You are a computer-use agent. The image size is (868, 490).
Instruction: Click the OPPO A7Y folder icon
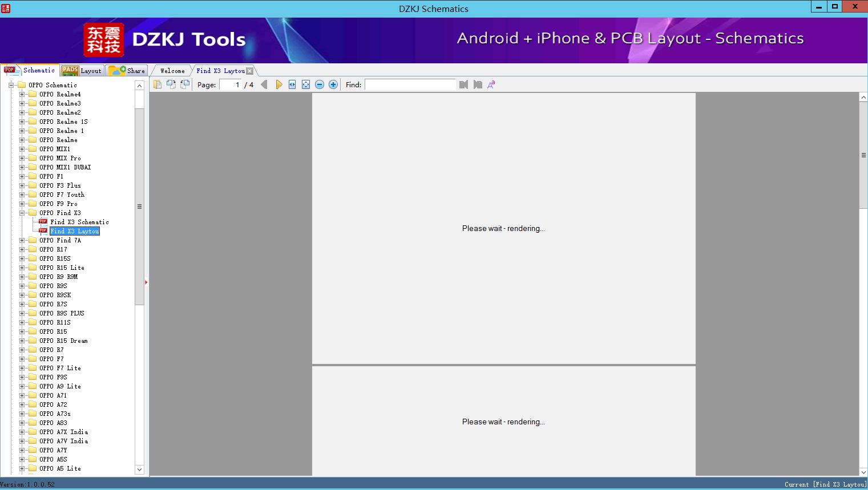click(x=33, y=450)
